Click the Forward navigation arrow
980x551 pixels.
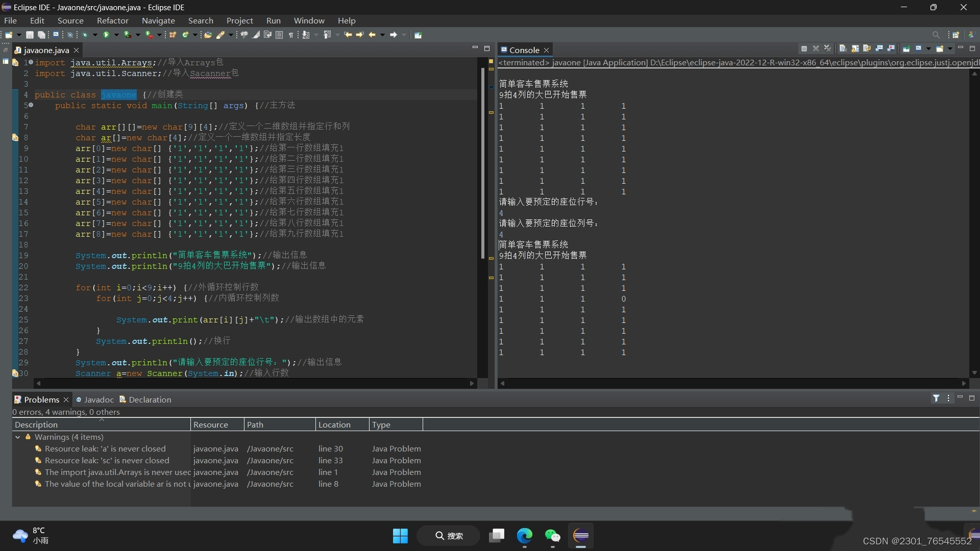[393, 35]
